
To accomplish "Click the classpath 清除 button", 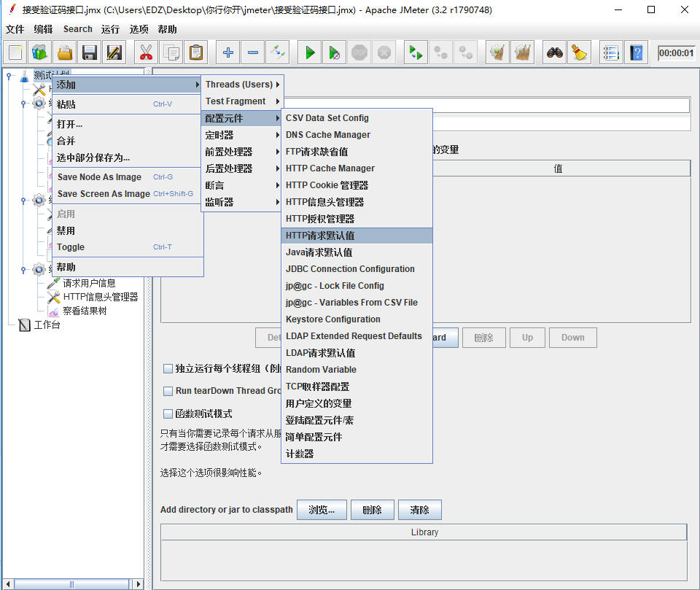I will pos(420,510).
